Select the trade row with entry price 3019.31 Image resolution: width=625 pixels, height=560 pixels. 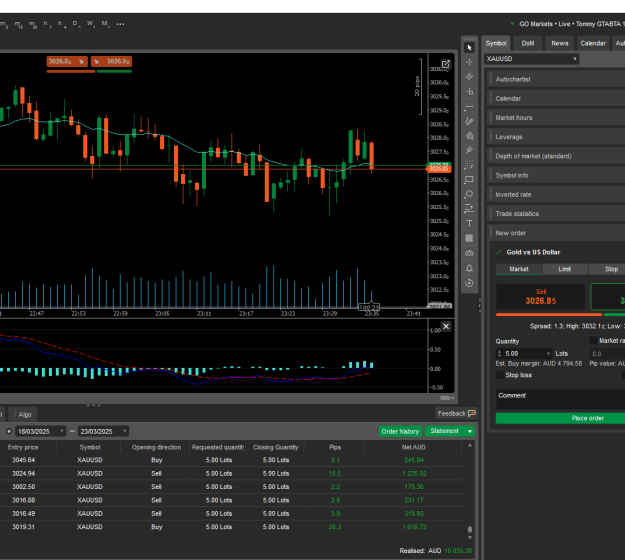click(231, 527)
